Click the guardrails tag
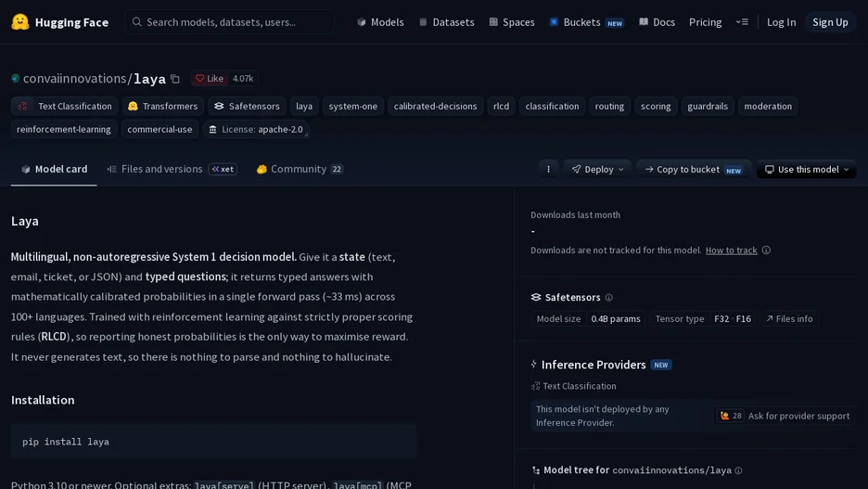 tap(708, 107)
